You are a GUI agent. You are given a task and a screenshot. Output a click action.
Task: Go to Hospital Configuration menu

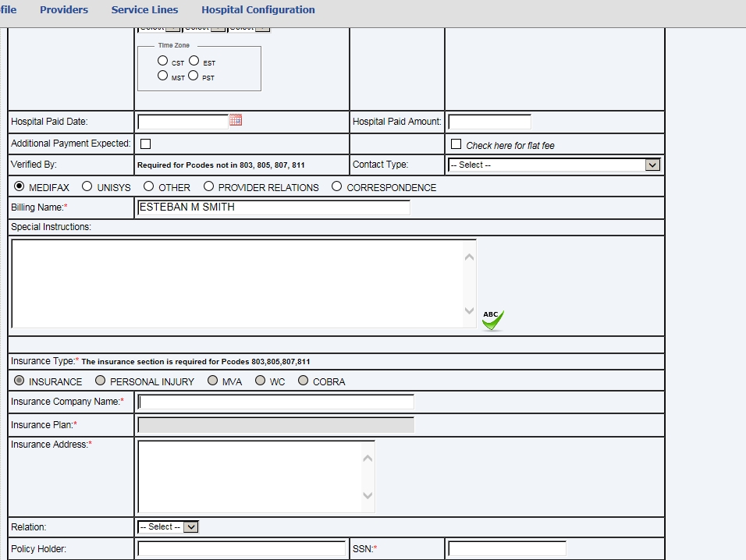pyautogui.click(x=258, y=10)
